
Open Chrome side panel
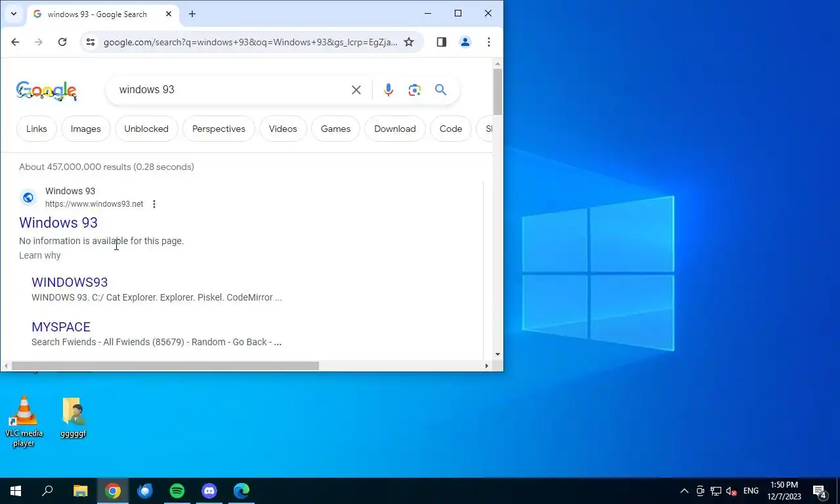442,42
